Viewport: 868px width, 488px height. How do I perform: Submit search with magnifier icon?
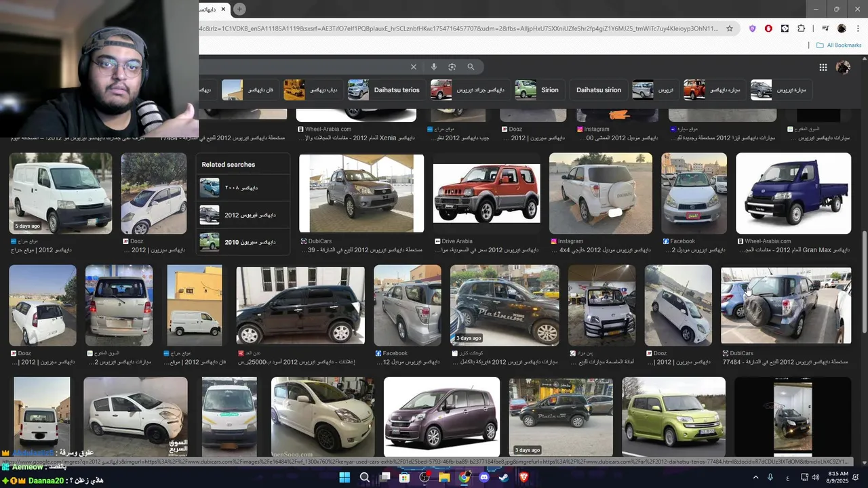[x=471, y=67]
